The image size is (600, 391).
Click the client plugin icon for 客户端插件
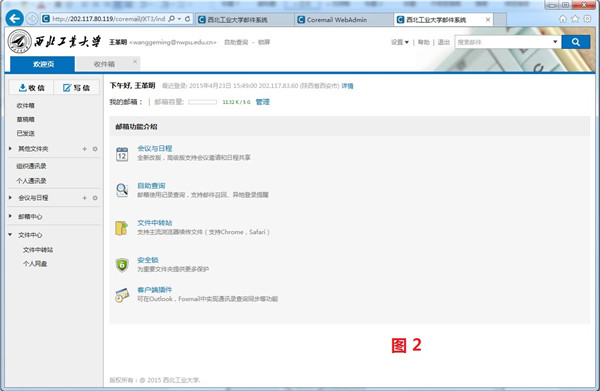click(122, 295)
